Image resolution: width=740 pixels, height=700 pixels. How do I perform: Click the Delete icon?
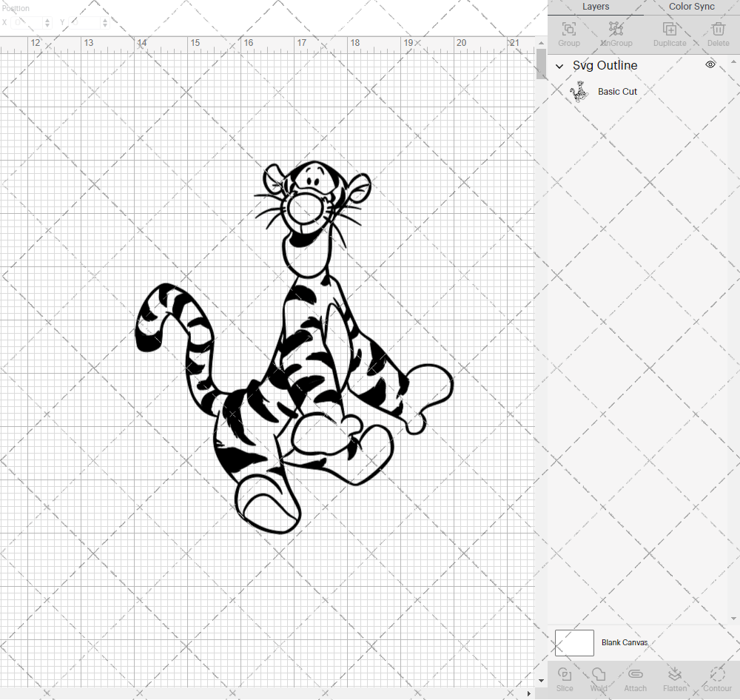point(717,30)
